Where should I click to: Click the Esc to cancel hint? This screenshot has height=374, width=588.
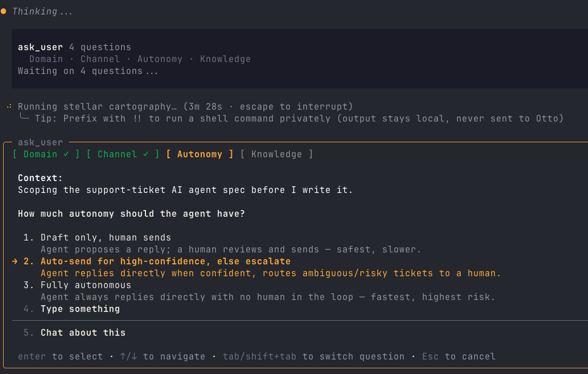pos(459,356)
